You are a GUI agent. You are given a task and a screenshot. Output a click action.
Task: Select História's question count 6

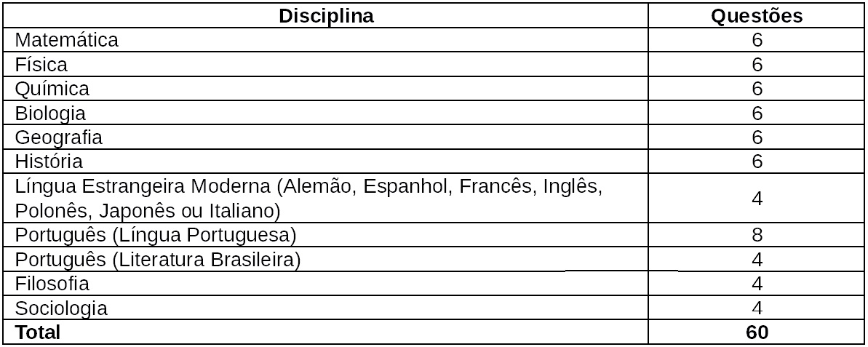pyautogui.click(x=757, y=161)
